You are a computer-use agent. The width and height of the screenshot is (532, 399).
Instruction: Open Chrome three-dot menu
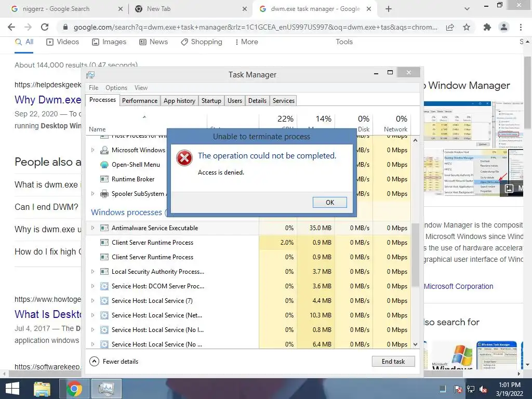(521, 27)
